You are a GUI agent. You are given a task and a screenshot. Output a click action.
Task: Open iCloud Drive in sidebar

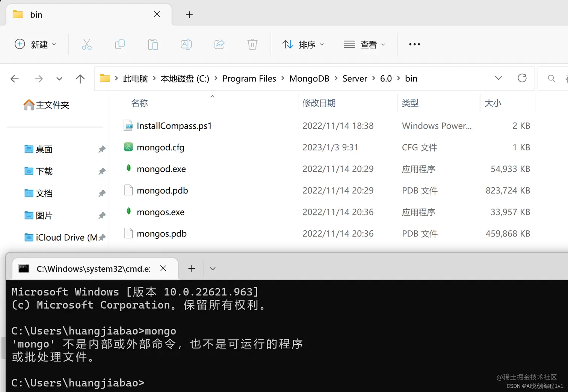tap(61, 238)
